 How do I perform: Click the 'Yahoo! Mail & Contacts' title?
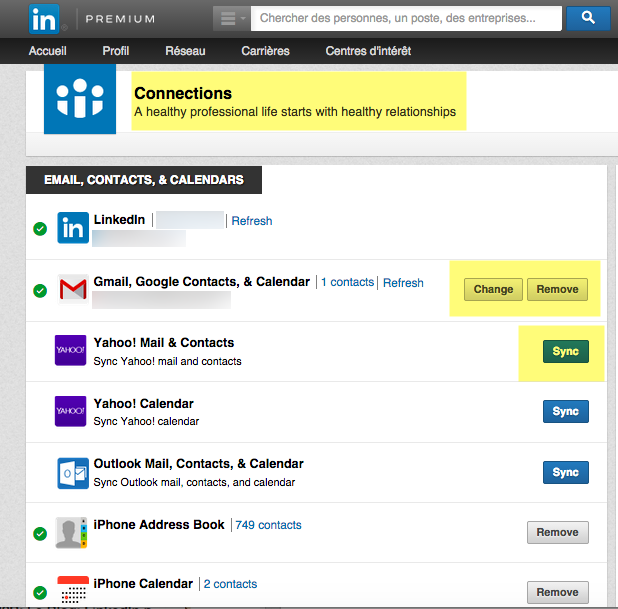pos(164,343)
